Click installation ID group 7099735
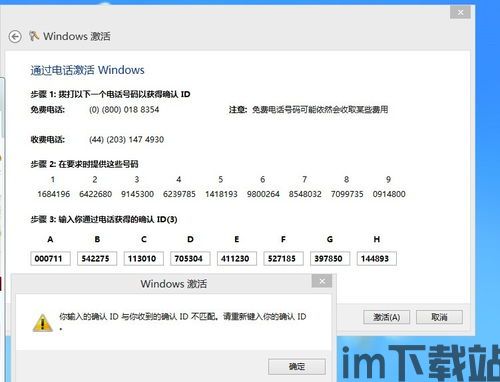 coord(347,194)
